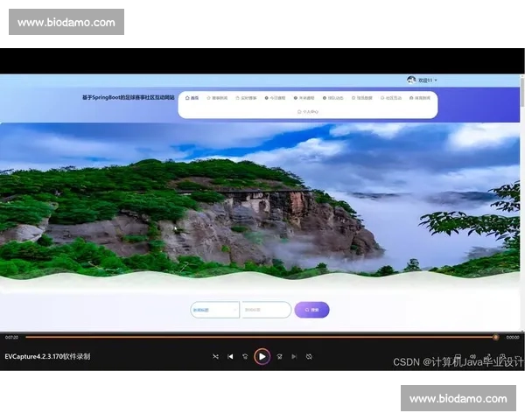Open the 个人中心 menu item
525x420 pixels.
[308, 112]
